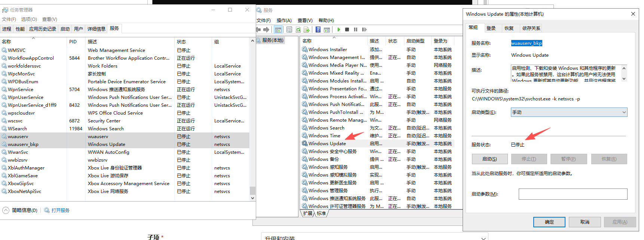Click gear icon beside WSearch row
This screenshot has width=644, height=240.
4,128
